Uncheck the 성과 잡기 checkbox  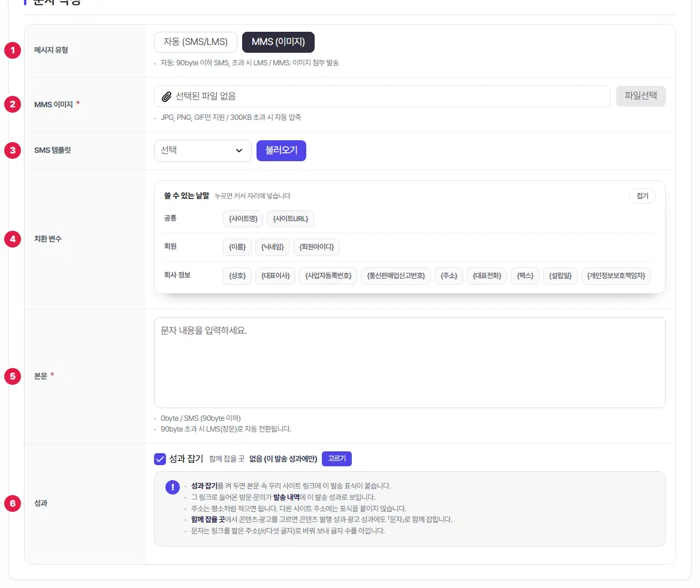(160, 459)
